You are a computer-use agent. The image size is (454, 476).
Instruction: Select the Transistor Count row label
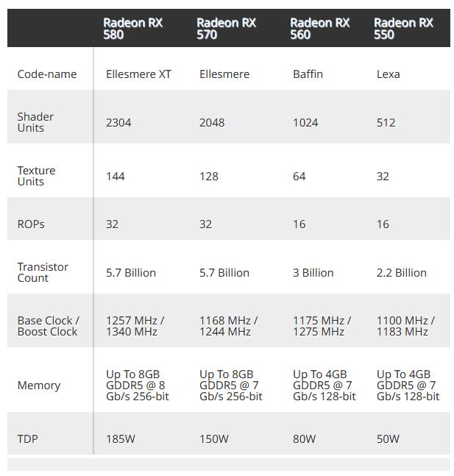tap(43, 272)
